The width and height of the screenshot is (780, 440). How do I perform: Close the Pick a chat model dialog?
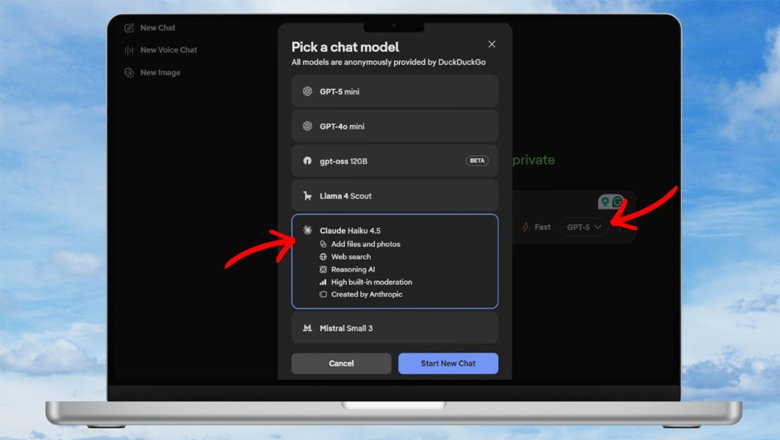coord(491,44)
